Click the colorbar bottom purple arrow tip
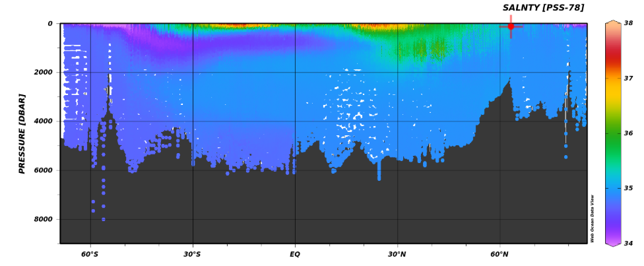644x266 pixels. [x=613, y=244]
